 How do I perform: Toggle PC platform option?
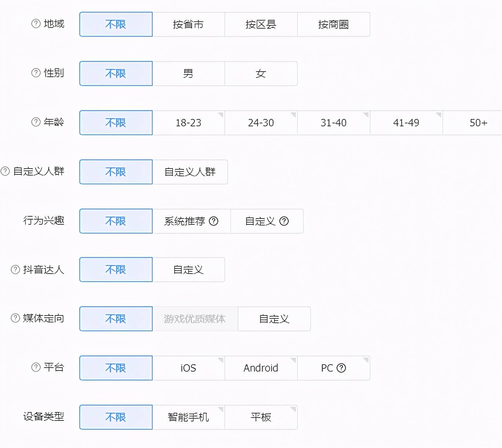(334, 368)
